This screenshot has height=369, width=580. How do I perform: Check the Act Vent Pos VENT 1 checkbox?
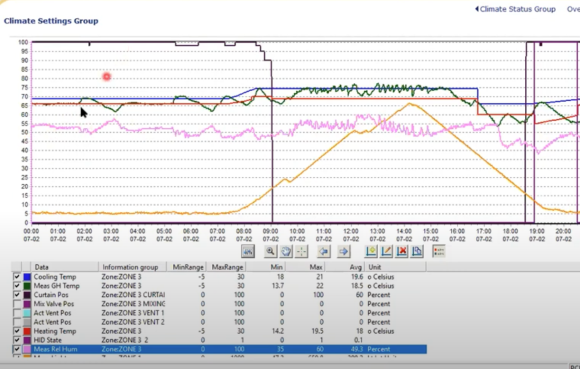17,313
